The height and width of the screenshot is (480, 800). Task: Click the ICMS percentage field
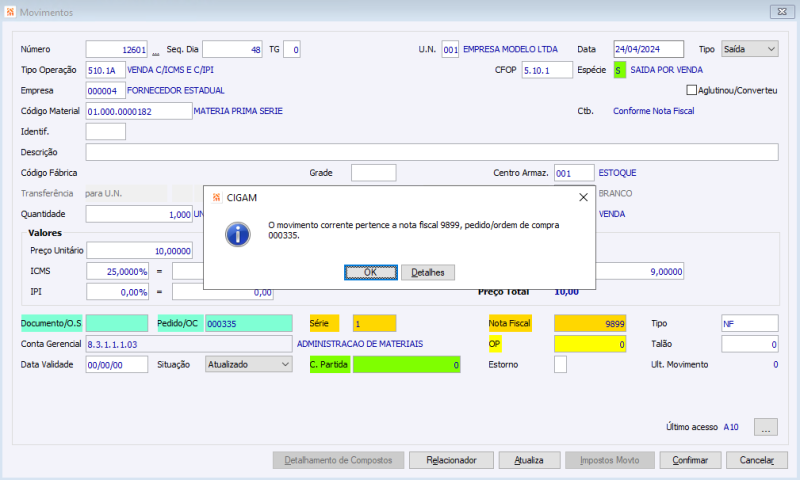pos(117,271)
